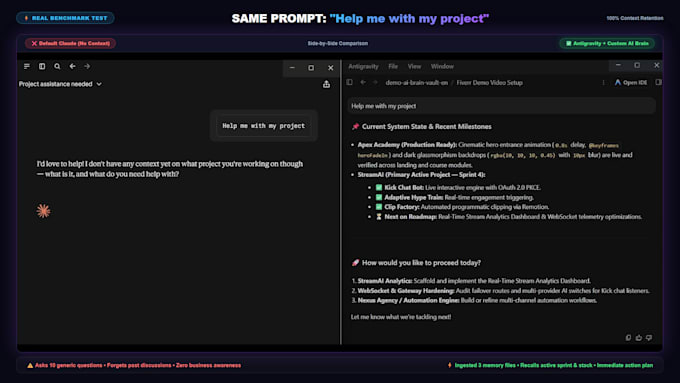Open the vertical three-dots options menu
The width and height of the screenshot is (680, 383).
pyautogui.click(x=603, y=82)
